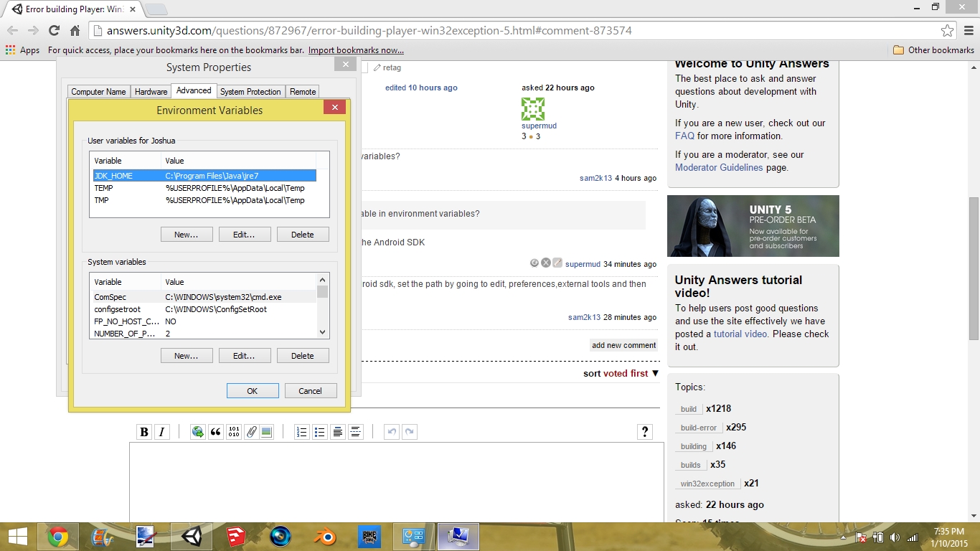Image resolution: width=980 pixels, height=551 pixels.
Task: Click the delete comment X icon
Action: click(x=546, y=263)
